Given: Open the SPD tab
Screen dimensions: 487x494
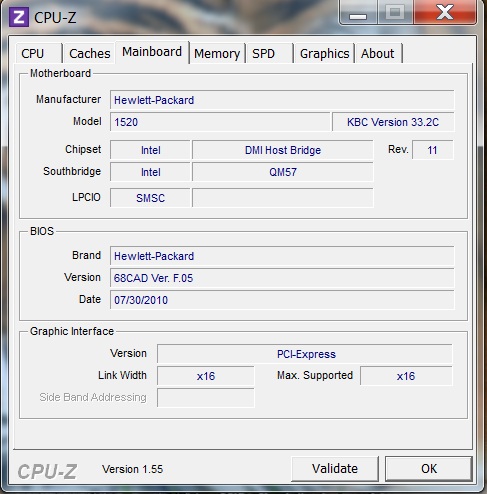Looking at the screenshot, I should 269,53.
